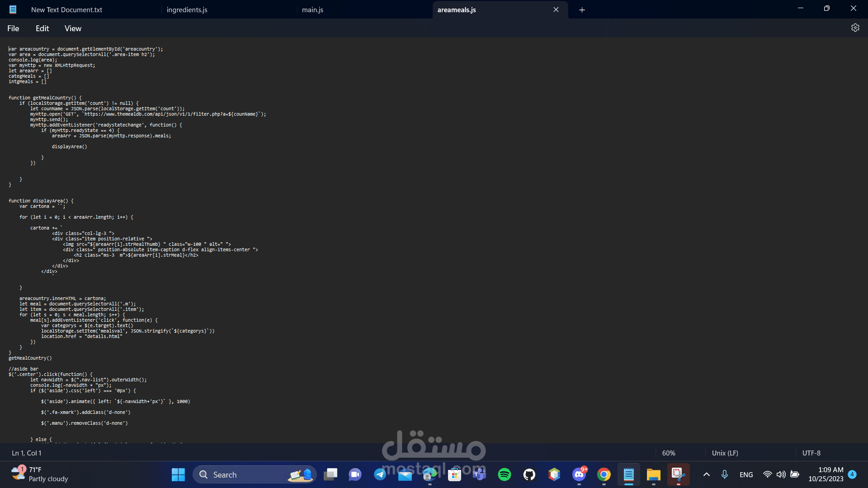Open File Explorer from the taskbar
The height and width of the screenshot is (488, 868).
[x=653, y=474]
